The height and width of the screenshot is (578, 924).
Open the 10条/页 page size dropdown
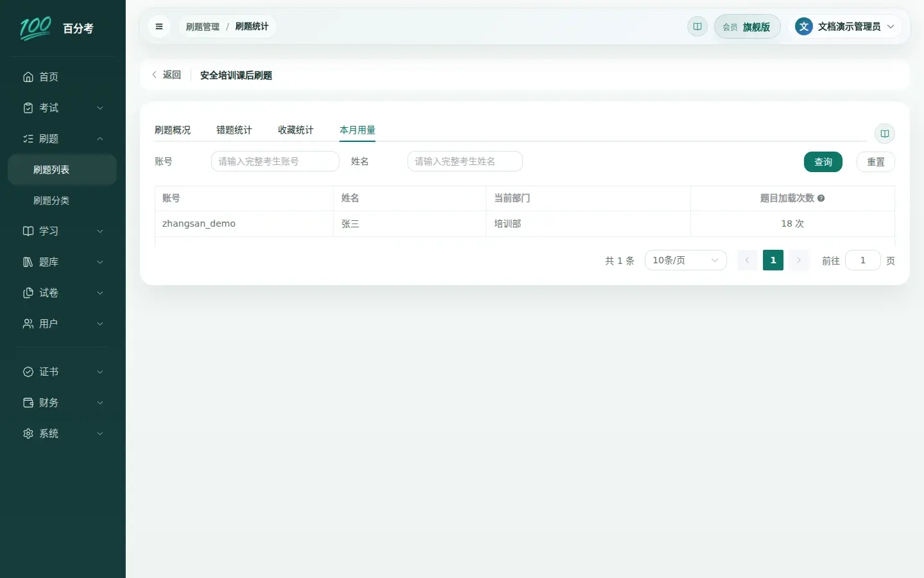(x=685, y=260)
